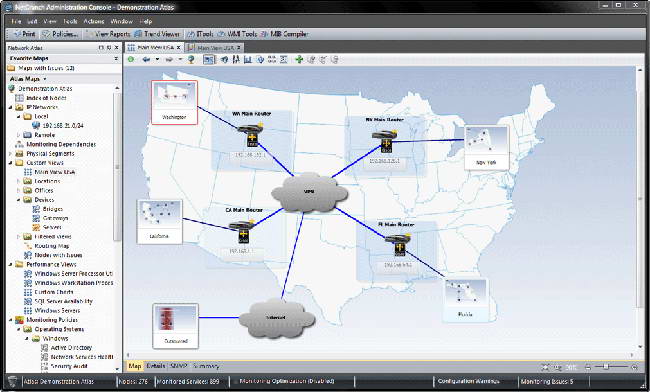Open the Help menu
Screen dimensions: 650x392
pos(146,21)
